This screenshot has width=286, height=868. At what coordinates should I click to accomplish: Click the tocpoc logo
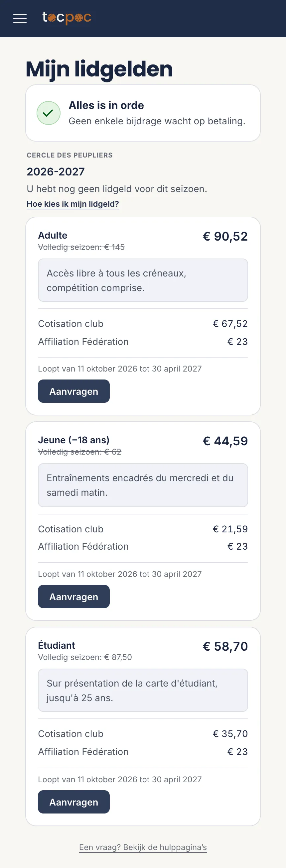67,18
